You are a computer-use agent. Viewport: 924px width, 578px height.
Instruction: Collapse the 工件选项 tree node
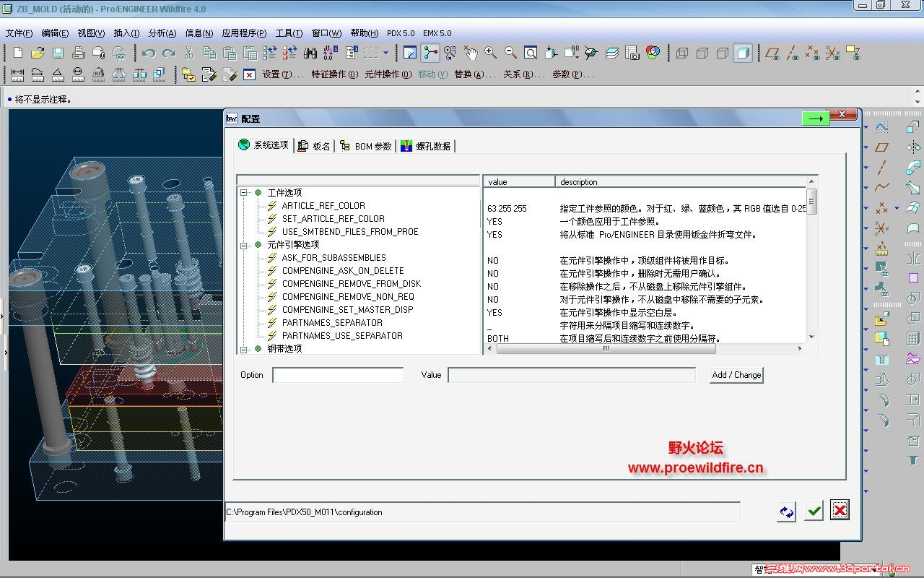[244, 193]
